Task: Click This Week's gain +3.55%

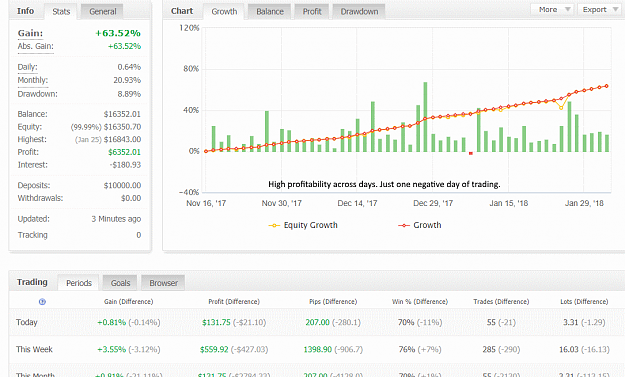Action: (x=112, y=350)
